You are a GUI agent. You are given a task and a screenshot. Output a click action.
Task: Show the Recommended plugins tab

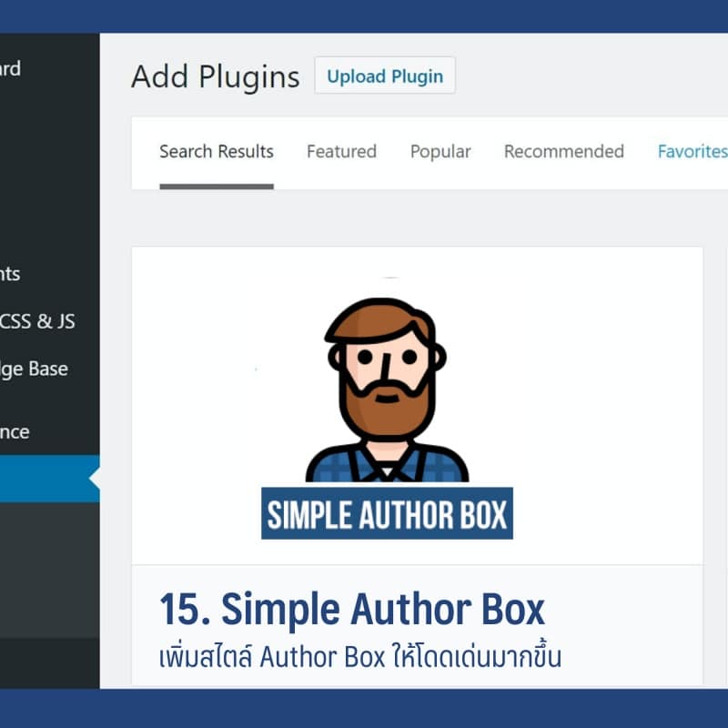(563, 152)
